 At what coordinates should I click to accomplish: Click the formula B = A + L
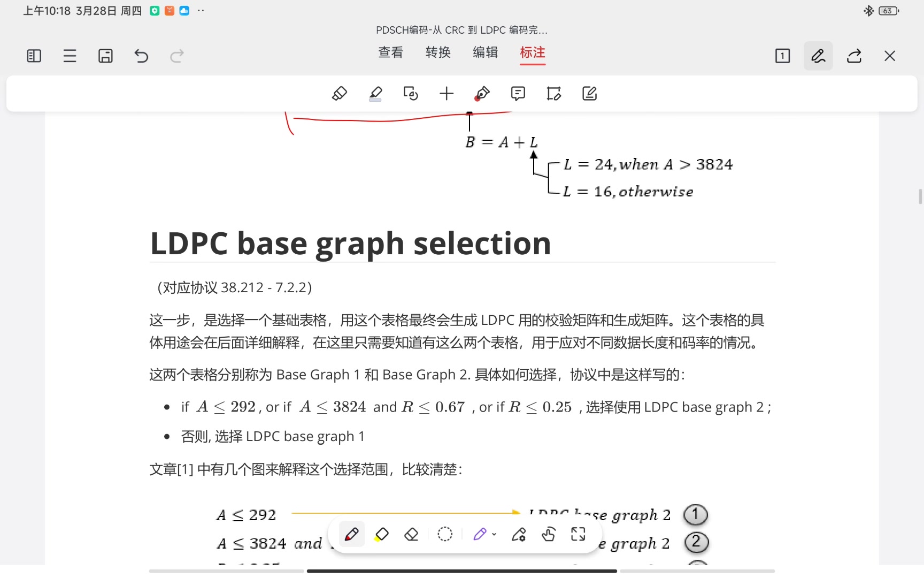(x=502, y=142)
